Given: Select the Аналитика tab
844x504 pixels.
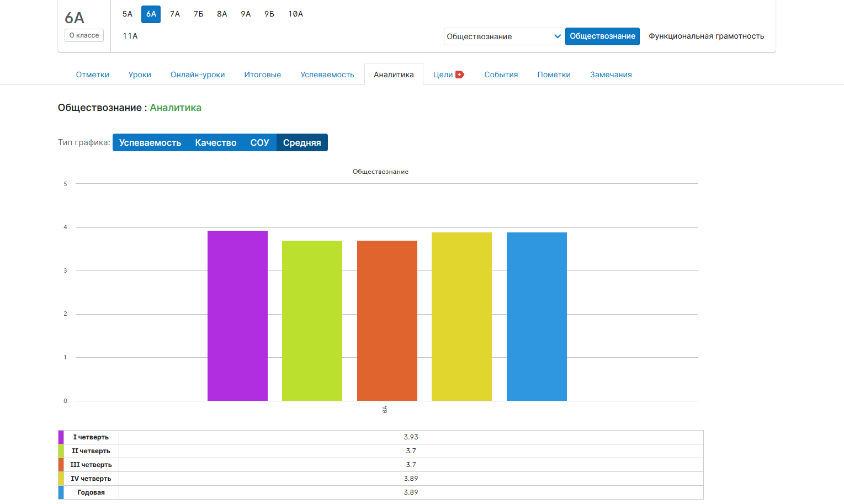Looking at the screenshot, I should point(394,75).
